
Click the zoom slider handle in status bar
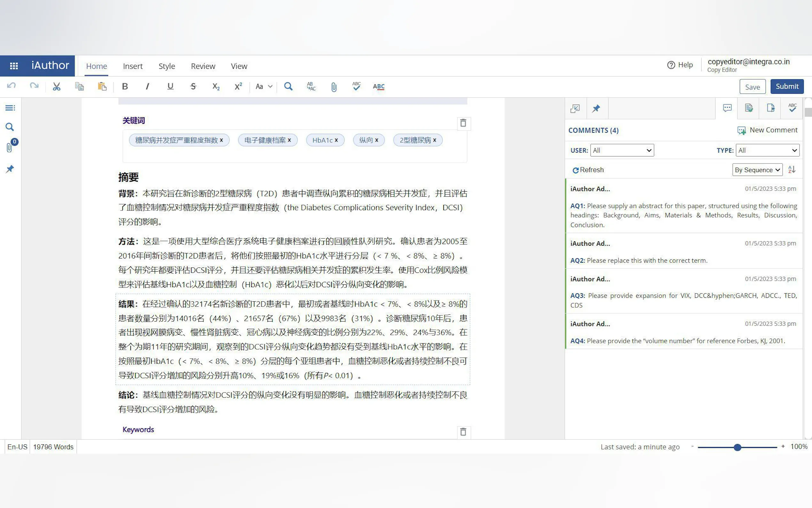coord(737,447)
